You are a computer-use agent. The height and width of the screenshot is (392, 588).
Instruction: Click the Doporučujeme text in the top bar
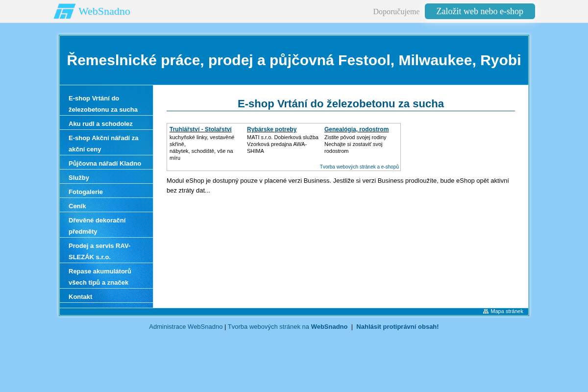(x=396, y=11)
